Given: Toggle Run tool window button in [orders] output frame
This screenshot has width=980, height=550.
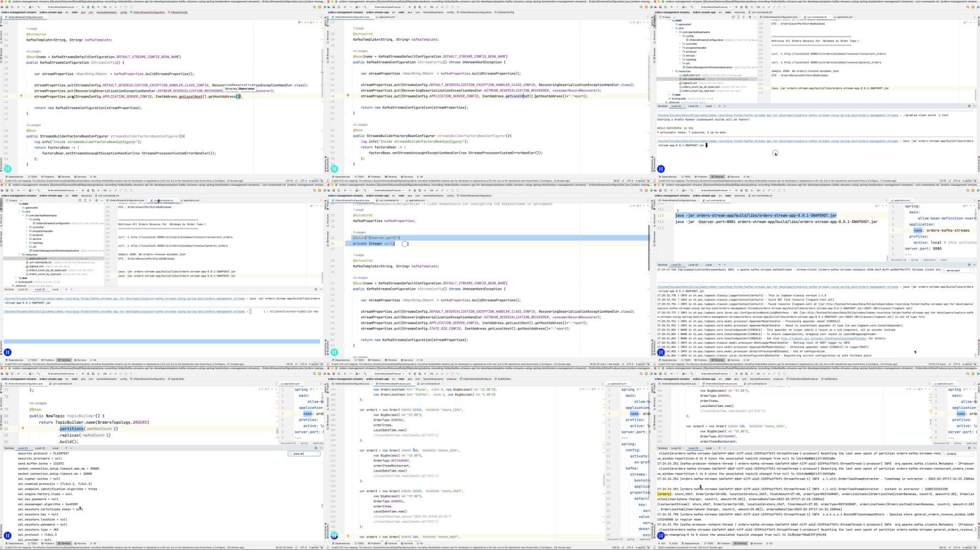Looking at the screenshot, I should [662, 543].
